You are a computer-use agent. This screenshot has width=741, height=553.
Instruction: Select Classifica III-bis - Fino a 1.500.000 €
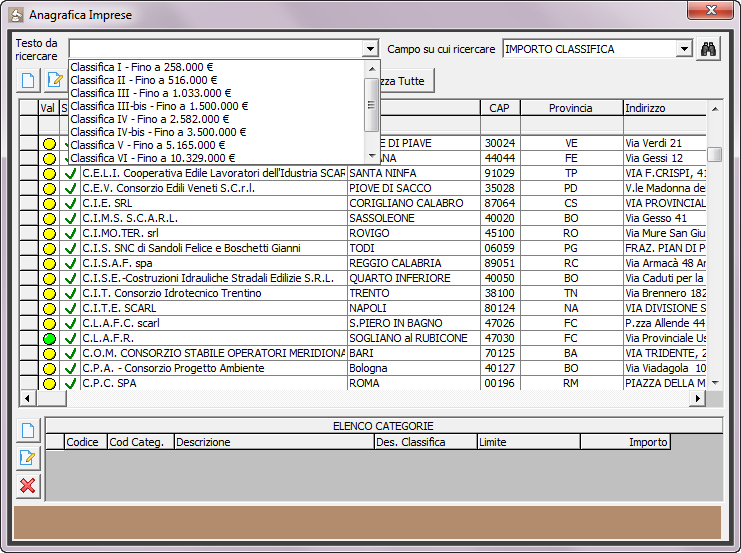pos(217,106)
